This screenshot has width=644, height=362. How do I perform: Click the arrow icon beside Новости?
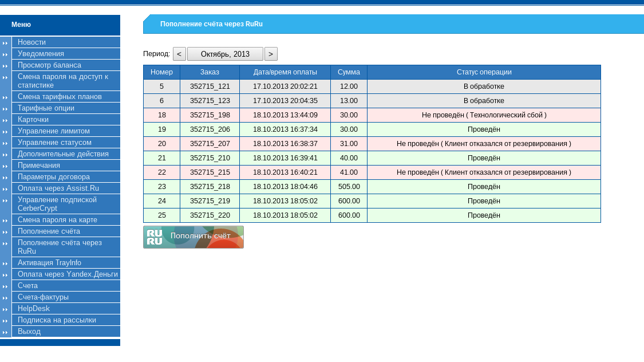(x=5, y=43)
